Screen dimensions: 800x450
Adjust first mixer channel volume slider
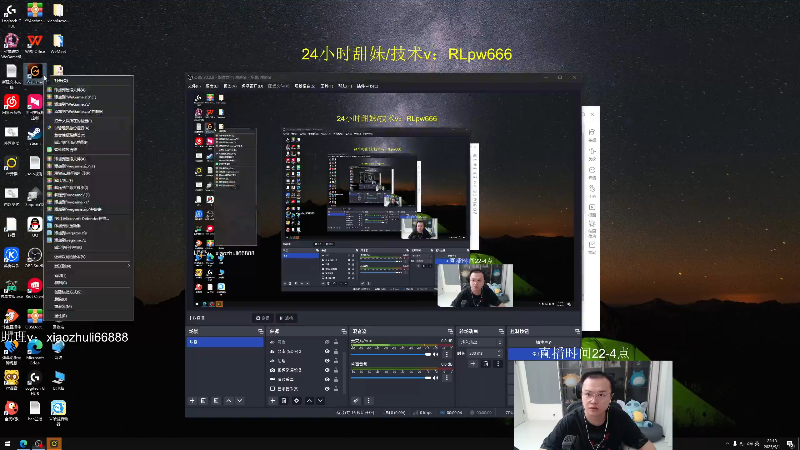[x=391, y=354]
